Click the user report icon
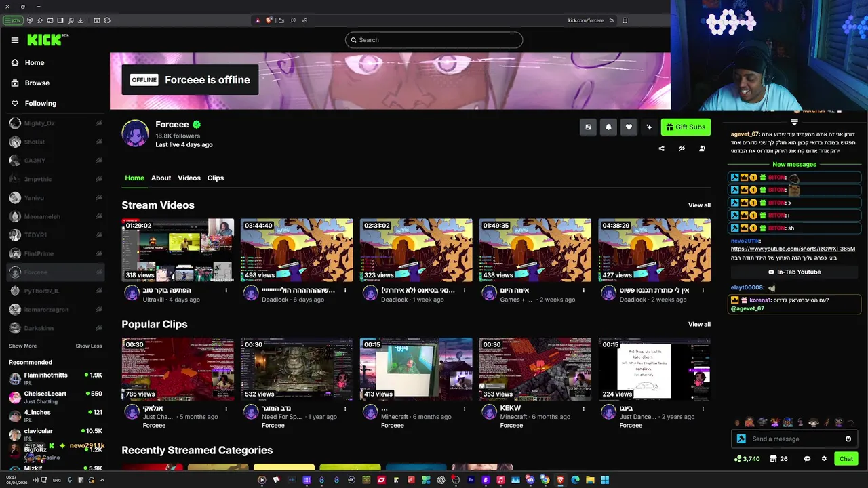 [x=702, y=148]
